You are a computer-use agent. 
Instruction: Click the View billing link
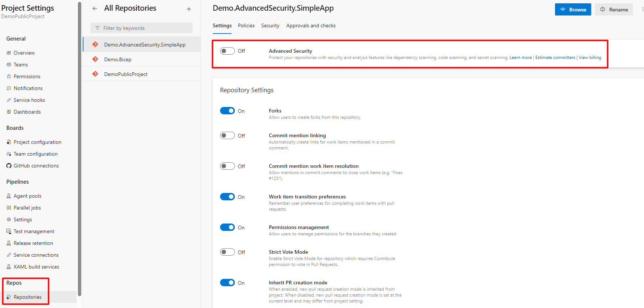pos(590,58)
